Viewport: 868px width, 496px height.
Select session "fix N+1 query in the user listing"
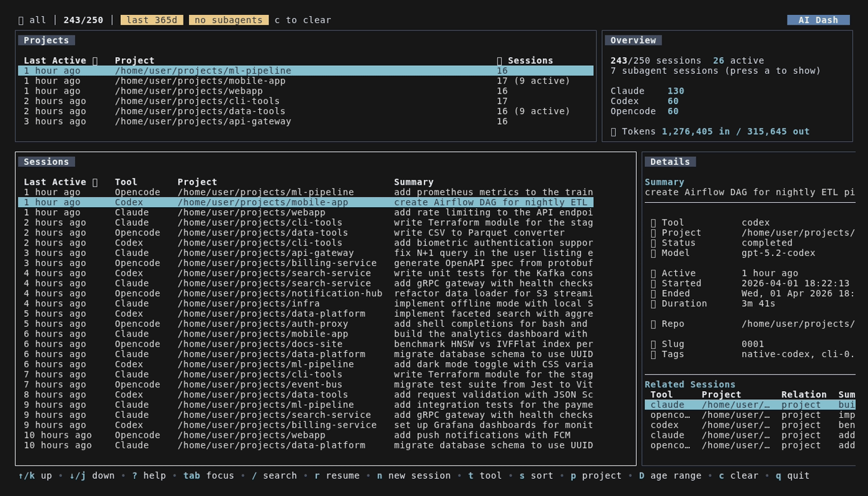tap(306, 253)
